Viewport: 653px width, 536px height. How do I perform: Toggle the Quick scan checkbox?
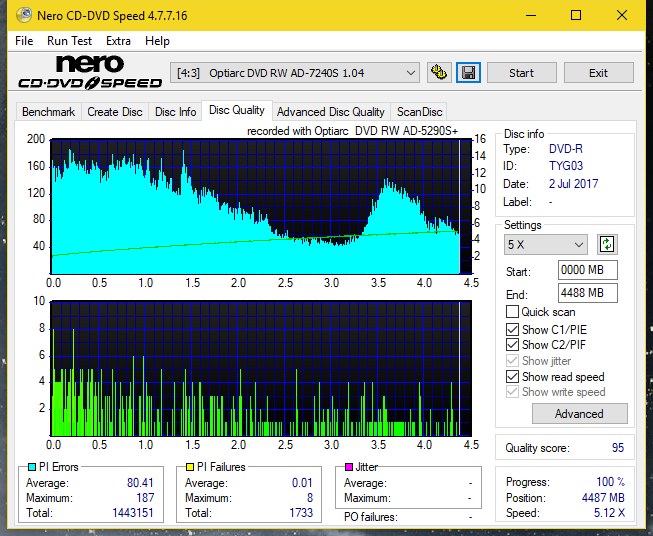512,312
